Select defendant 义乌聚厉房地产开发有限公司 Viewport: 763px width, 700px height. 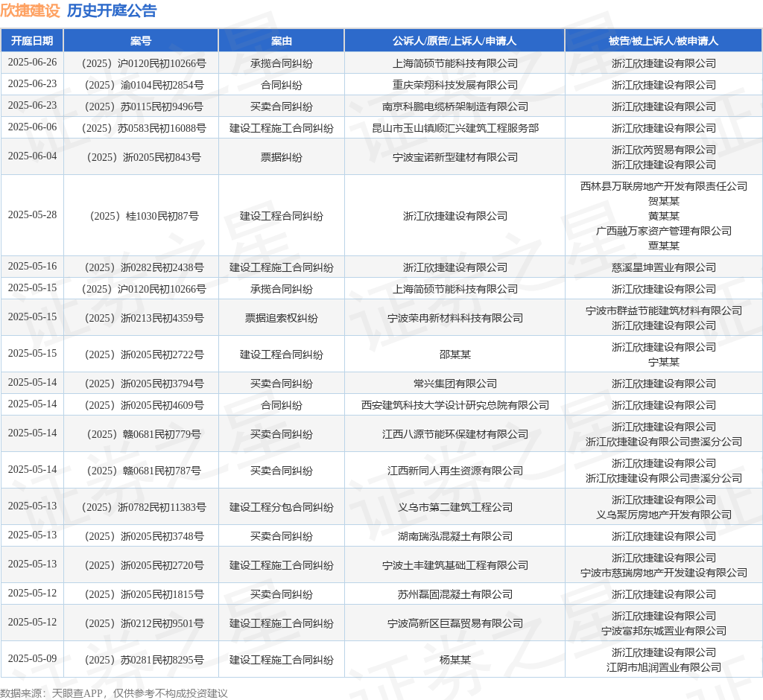(664, 515)
